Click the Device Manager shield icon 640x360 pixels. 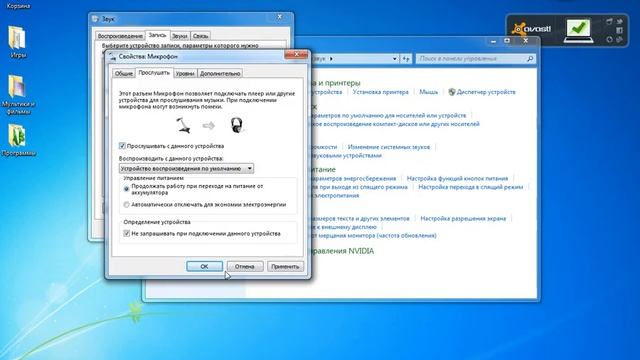451,92
